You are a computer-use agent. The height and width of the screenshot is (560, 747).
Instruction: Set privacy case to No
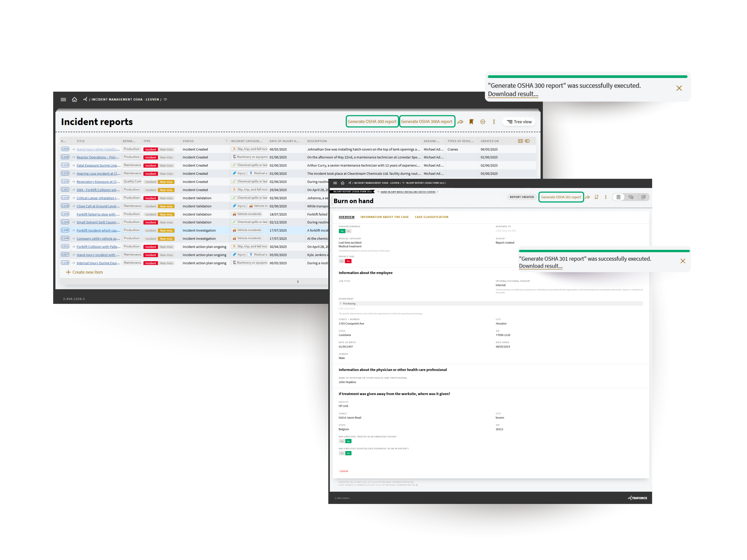[x=342, y=261]
